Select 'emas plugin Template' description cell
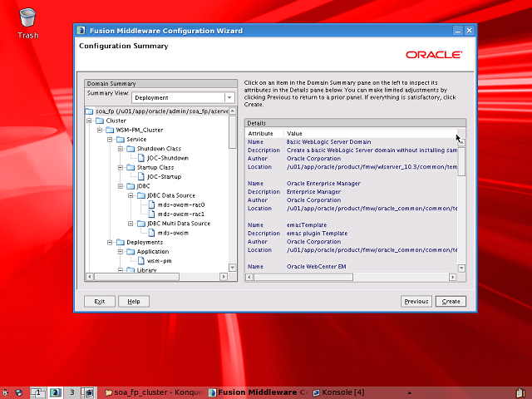The width and height of the screenshot is (532, 399). (372, 234)
